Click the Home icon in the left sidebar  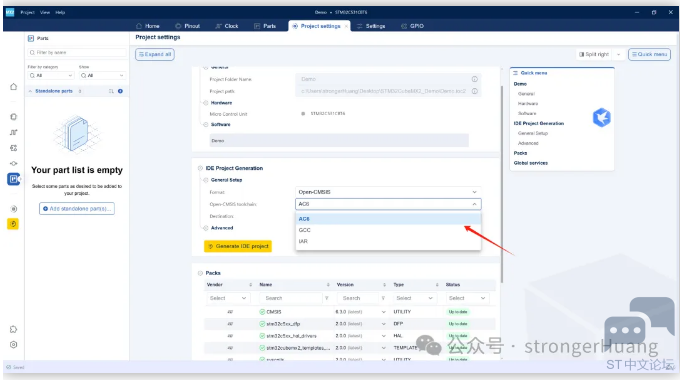click(14, 86)
